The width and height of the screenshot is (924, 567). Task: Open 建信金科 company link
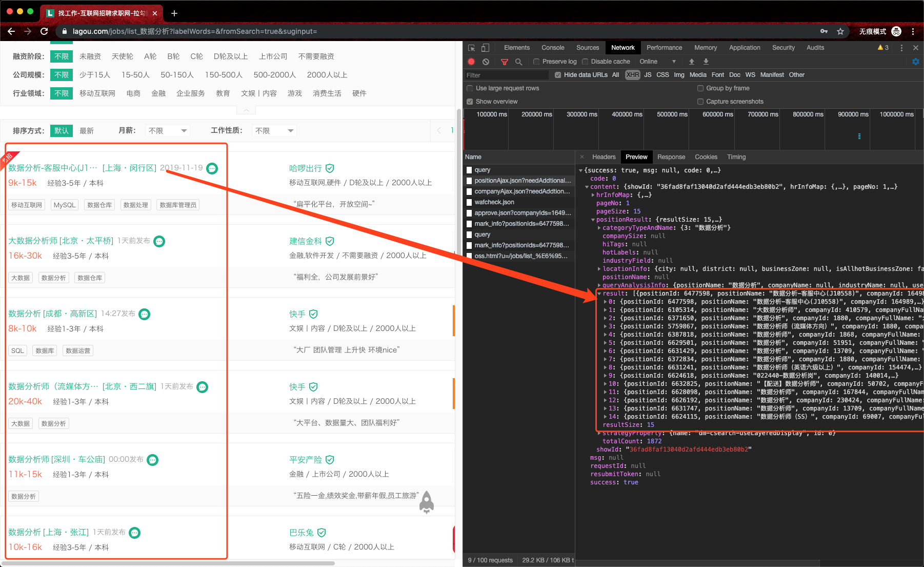point(306,241)
